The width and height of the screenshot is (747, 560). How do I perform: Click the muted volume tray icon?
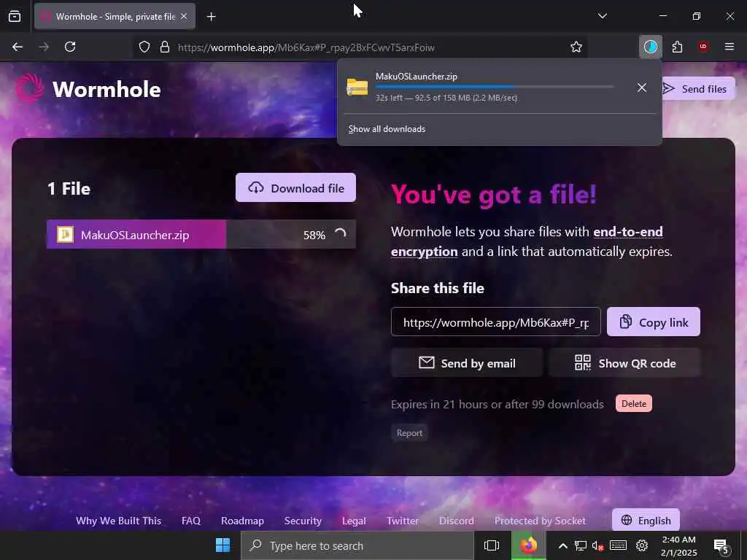[598, 545]
